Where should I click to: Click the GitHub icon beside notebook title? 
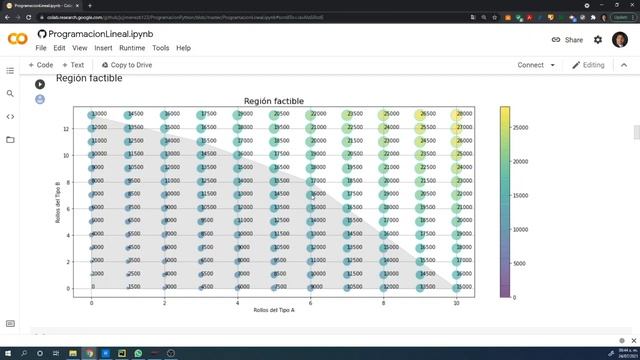tap(42, 34)
